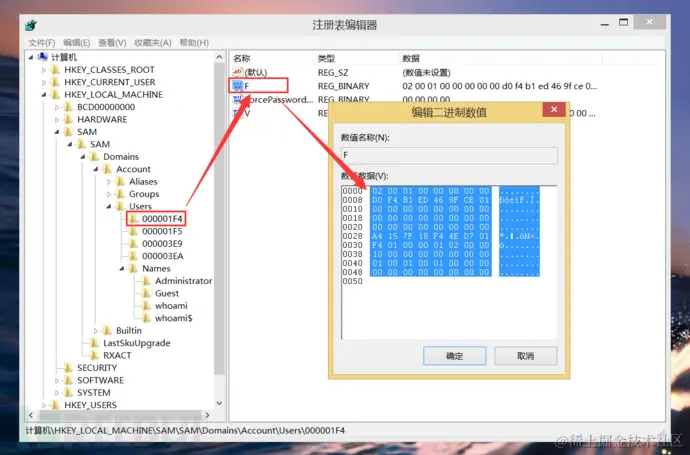Click the HARDWARE folder icon
The image size is (690, 455).
click(x=69, y=119)
